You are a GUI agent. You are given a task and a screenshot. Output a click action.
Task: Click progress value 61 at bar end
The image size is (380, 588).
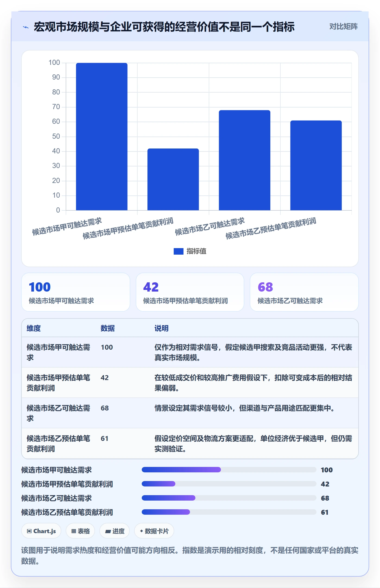pyautogui.click(x=325, y=512)
